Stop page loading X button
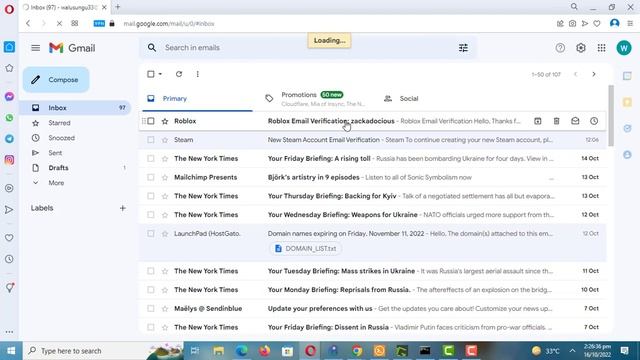 59,24
